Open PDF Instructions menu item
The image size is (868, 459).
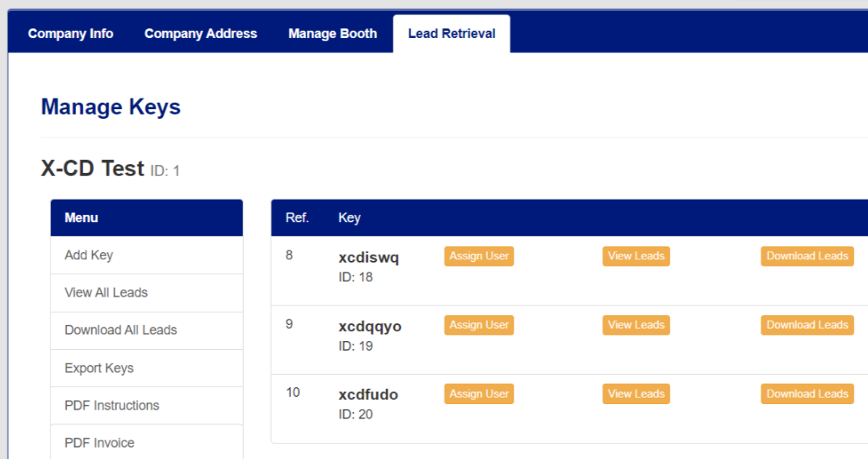tap(111, 405)
